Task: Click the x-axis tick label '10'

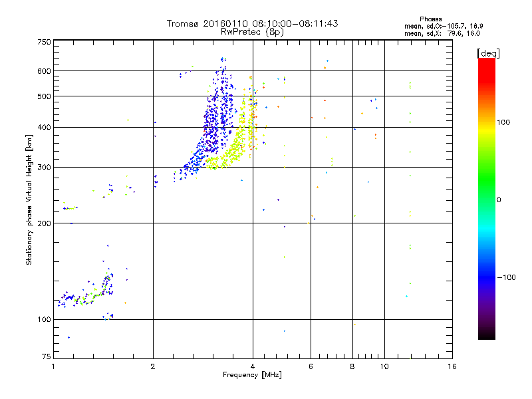Action: click(384, 366)
